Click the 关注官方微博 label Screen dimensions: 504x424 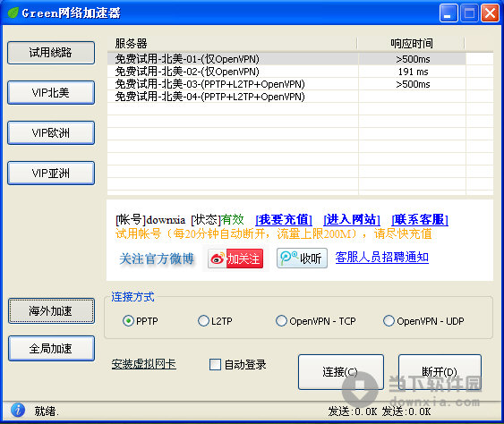[157, 259]
